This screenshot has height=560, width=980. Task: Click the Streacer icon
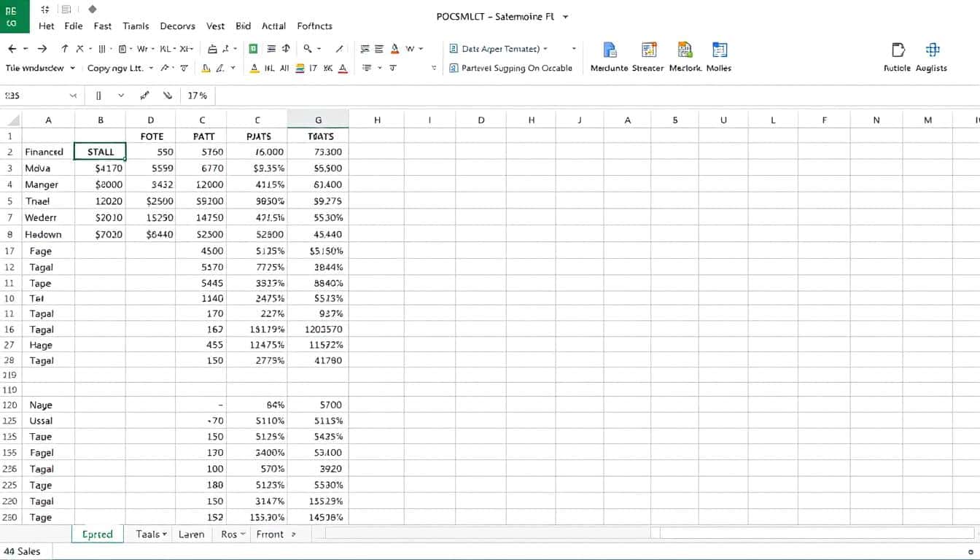click(x=648, y=50)
